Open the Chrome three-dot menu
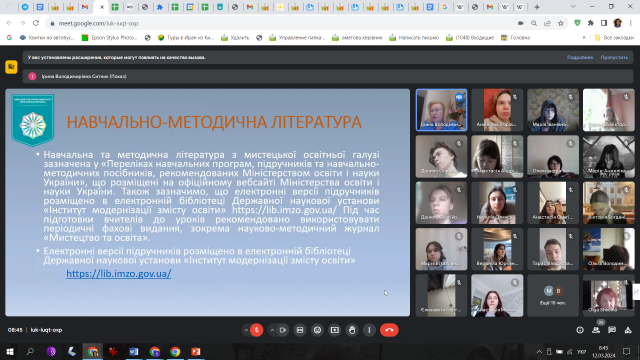Screen dimensions: 640x360 pyautogui.click(x=631, y=23)
